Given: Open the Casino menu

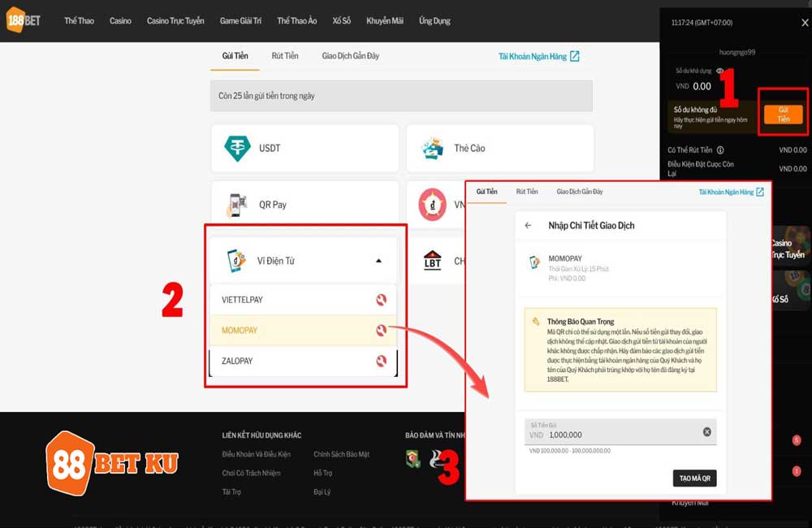Looking at the screenshot, I should point(120,21).
